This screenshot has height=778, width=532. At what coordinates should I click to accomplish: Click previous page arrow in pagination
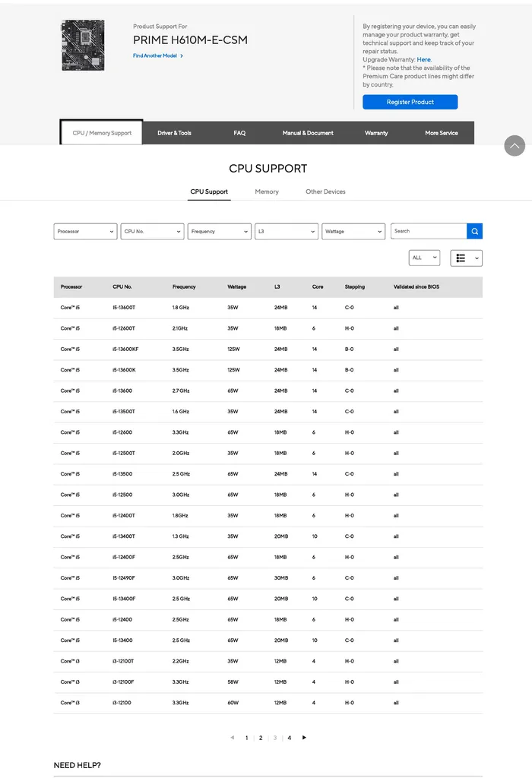tap(232, 738)
